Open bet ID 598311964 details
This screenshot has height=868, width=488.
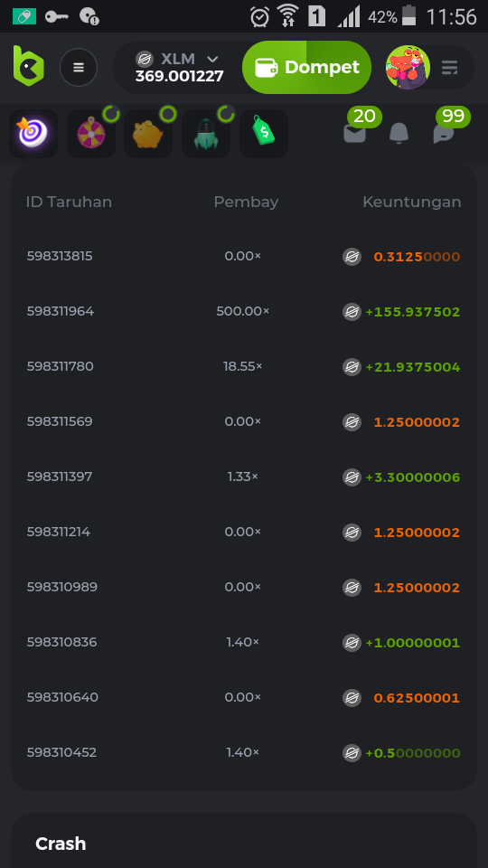61,311
